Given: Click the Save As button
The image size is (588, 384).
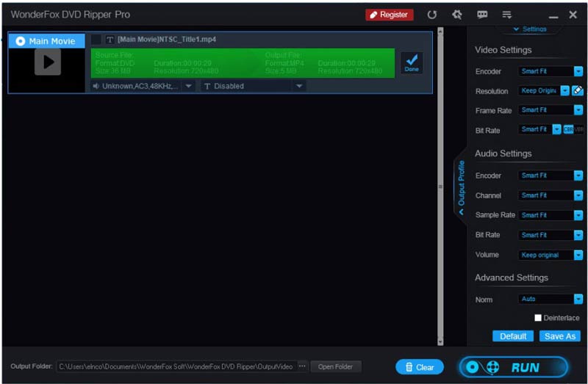Looking at the screenshot, I should pyautogui.click(x=560, y=336).
